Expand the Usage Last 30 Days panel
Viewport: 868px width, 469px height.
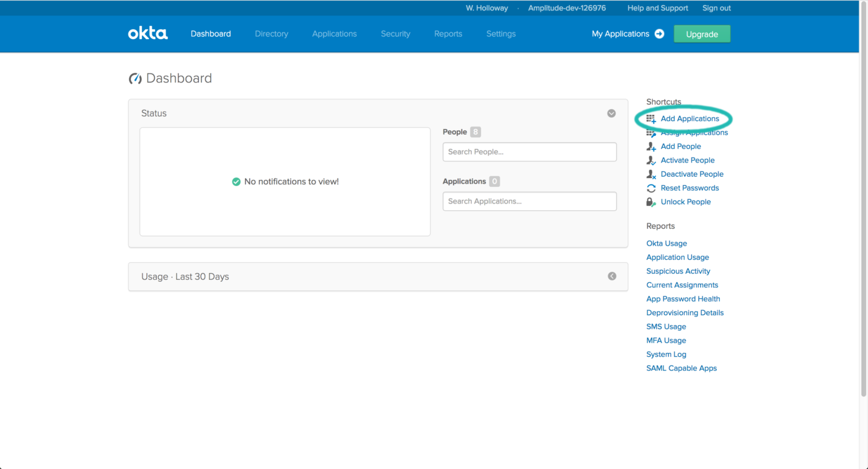[x=611, y=277]
